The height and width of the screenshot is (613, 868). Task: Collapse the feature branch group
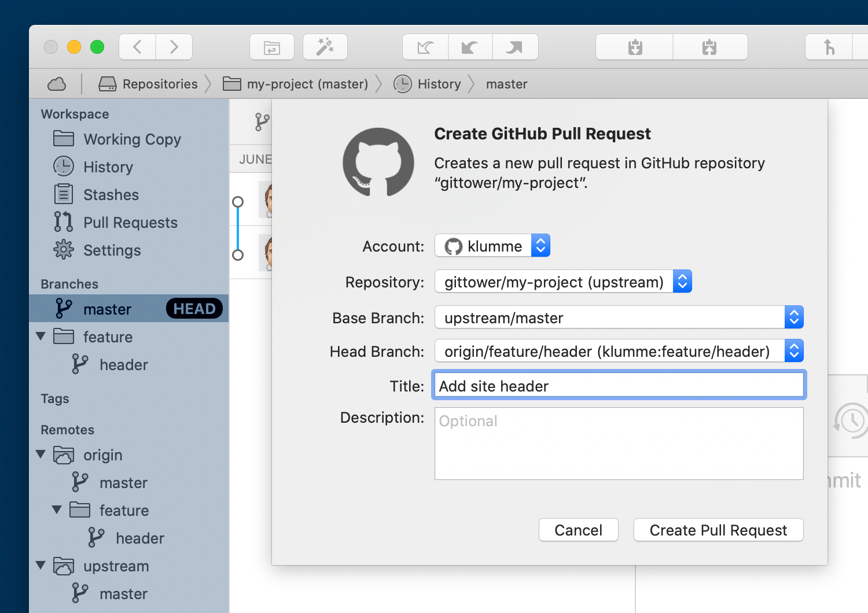tap(41, 336)
